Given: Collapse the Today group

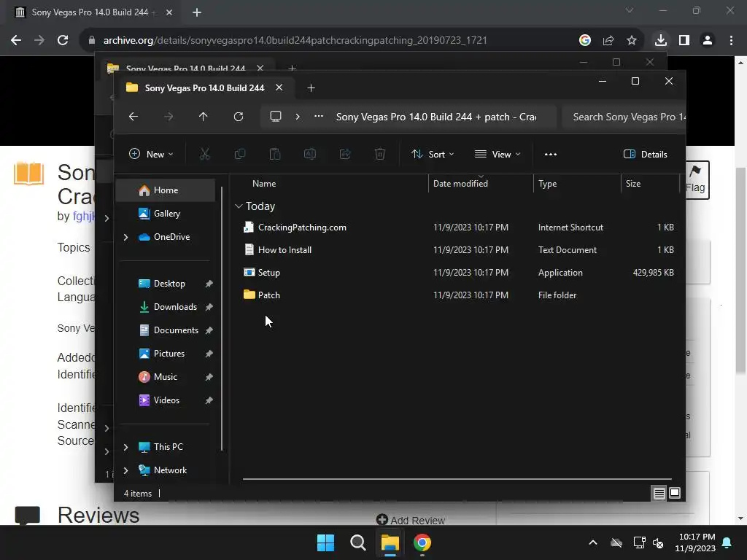Looking at the screenshot, I should [x=239, y=206].
